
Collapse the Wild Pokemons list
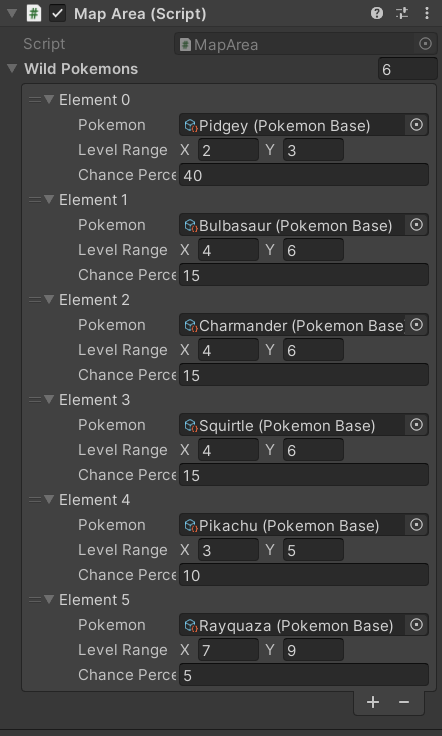point(12,69)
